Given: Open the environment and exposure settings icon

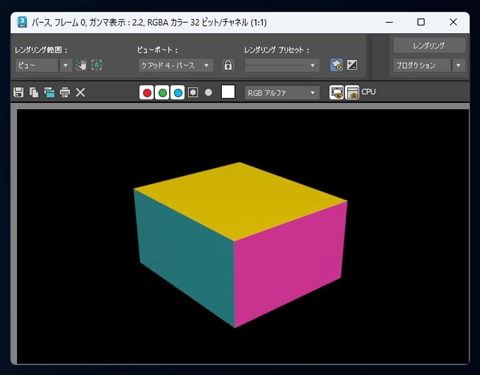Looking at the screenshot, I should pos(352,65).
